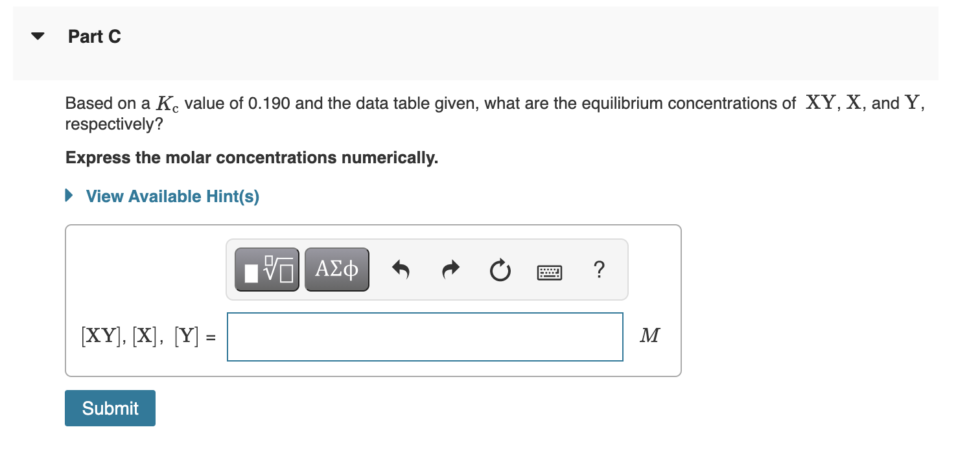Click the undo arrow in the equation toolbar
This screenshot has width=980, height=460.
[401, 270]
